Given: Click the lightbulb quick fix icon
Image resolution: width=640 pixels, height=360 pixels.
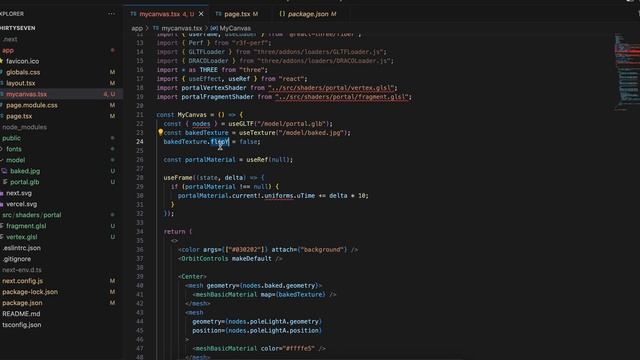Looking at the screenshot, I should 160,132.
